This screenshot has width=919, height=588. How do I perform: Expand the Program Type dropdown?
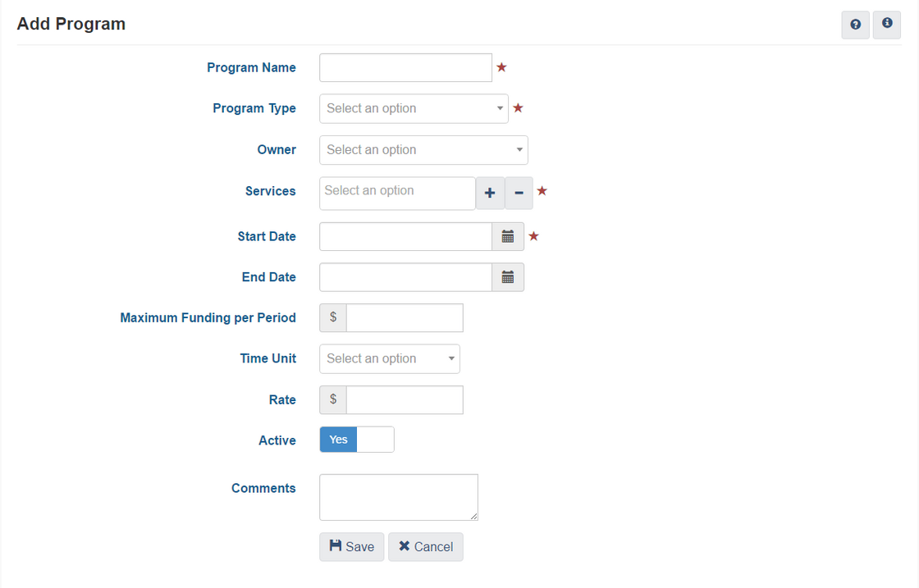pos(414,108)
